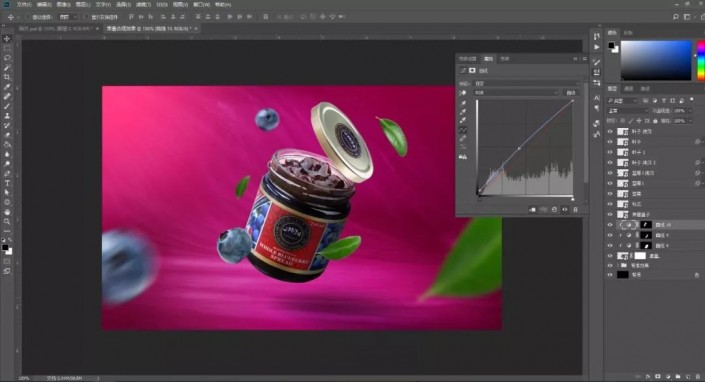Toggle the Auto-Select checkbox in the options bar

click(x=28, y=17)
